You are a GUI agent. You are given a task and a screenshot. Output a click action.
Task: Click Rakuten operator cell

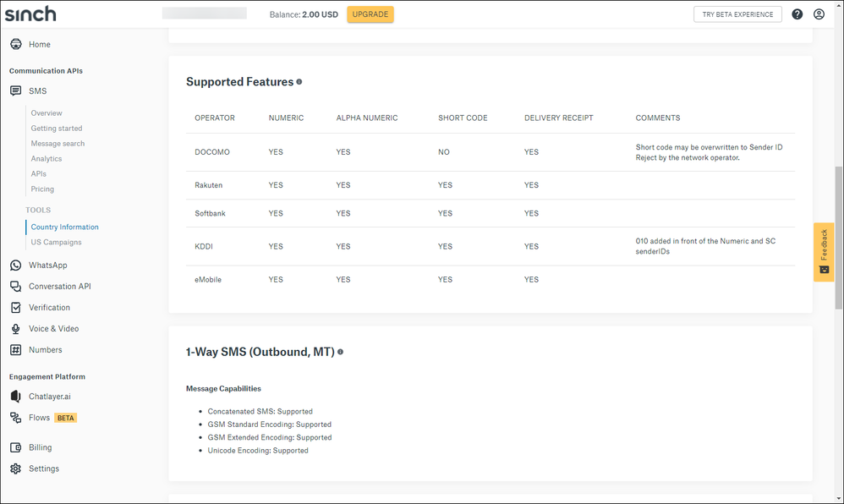(208, 184)
